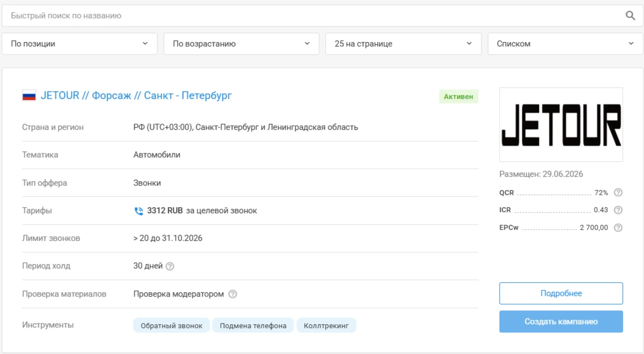
Task: Open the Списком view dropdown
Action: [565, 44]
